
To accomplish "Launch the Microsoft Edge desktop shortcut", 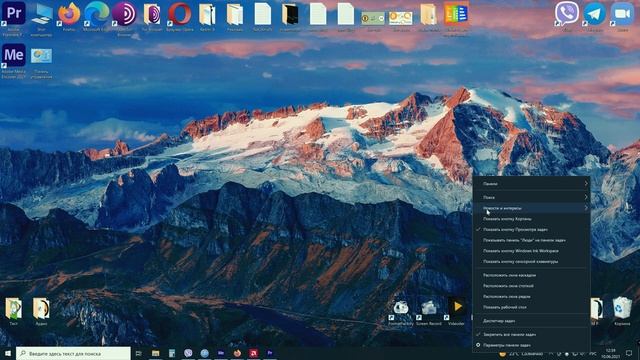I will coord(97,16).
